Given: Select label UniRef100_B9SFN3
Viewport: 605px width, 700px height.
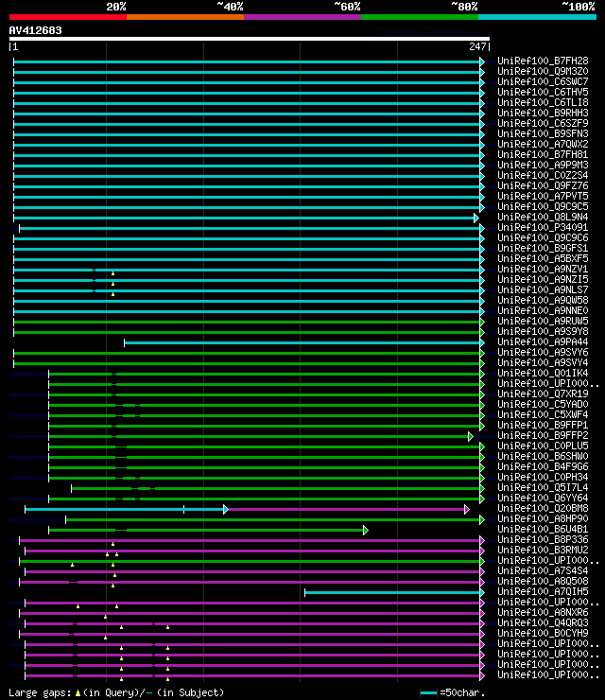Looking at the screenshot, I should coord(543,134).
